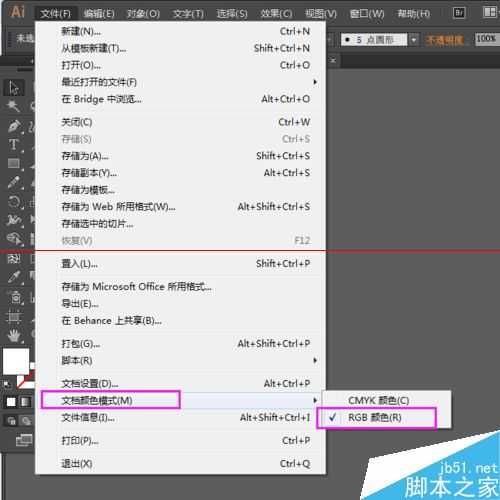
Task: Select the Shape Builder tool
Action: tap(13, 238)
